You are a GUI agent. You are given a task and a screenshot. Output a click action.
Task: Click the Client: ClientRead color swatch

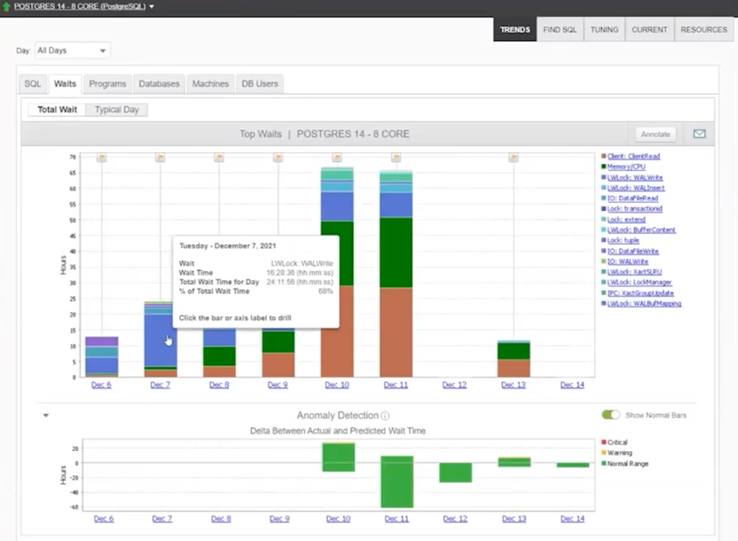[x=603, y=156]
